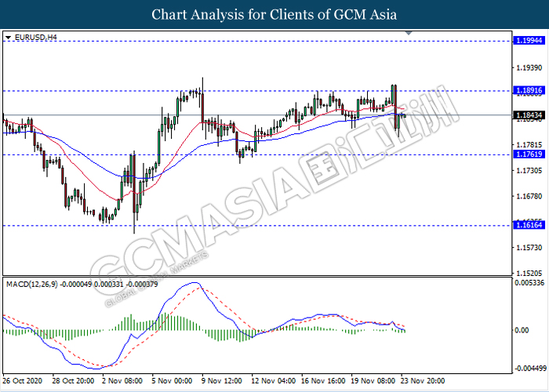Click the 1.15730 price axis value
The height and width of the screenshot is (392, 549).
[x=529, y=248]
